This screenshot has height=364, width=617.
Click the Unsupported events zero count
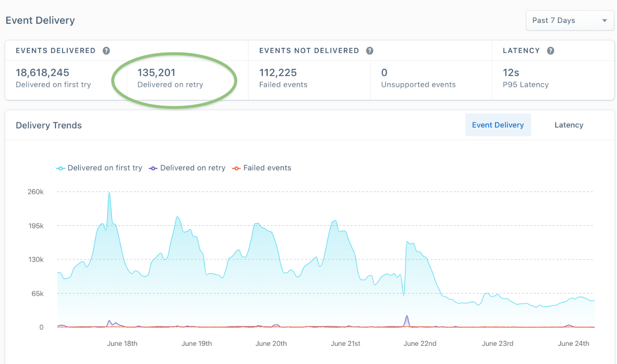(x=384, y=73)
